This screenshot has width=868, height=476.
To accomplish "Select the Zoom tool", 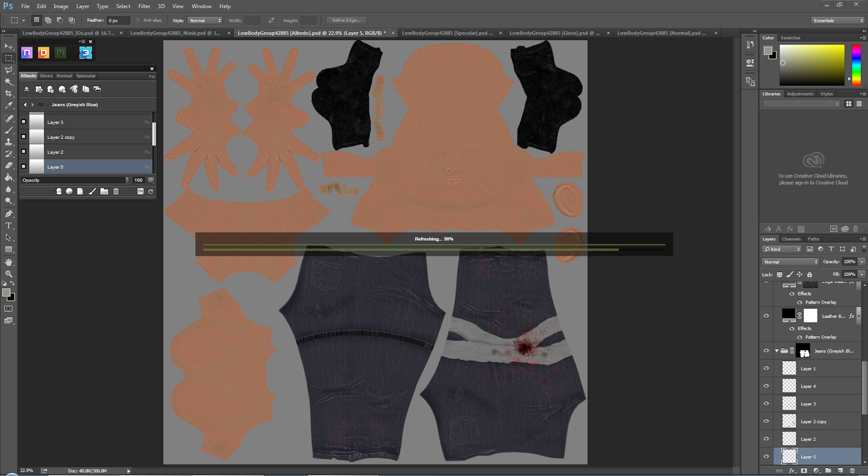I will [9, 274].
